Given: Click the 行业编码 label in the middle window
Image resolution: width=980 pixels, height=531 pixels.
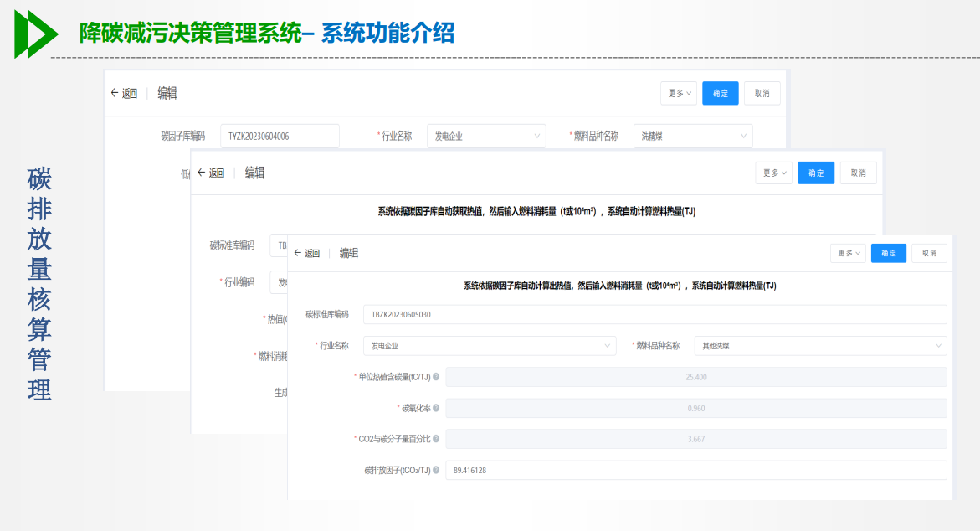Looking at the screenshot, I should 239,282.
